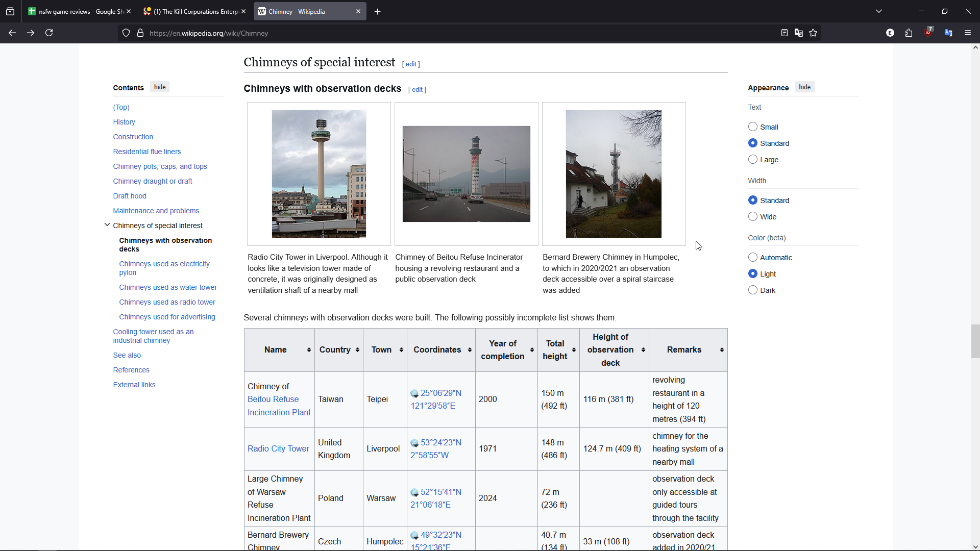Click the browser back arrow
The height and width of the screenshot is (551, 980).
[x=12, y=33]
